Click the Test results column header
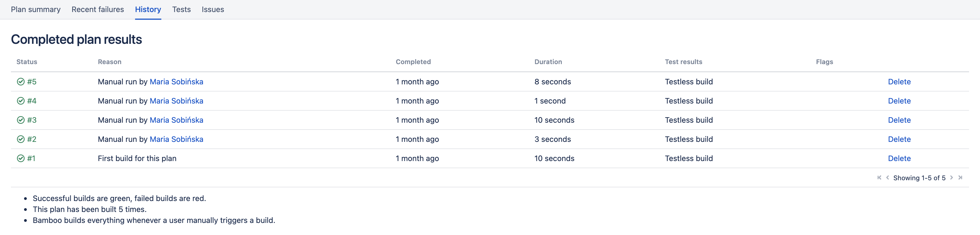This screenshot has width=980, height=235. pyautogui.click(x=684, y=62)
